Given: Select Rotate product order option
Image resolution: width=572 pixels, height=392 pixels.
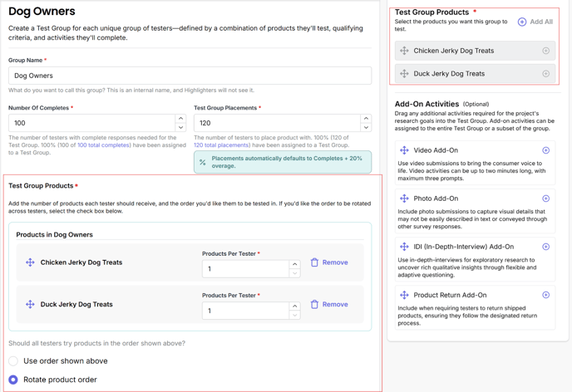Looking at the screenshot, I should point(13,380).
